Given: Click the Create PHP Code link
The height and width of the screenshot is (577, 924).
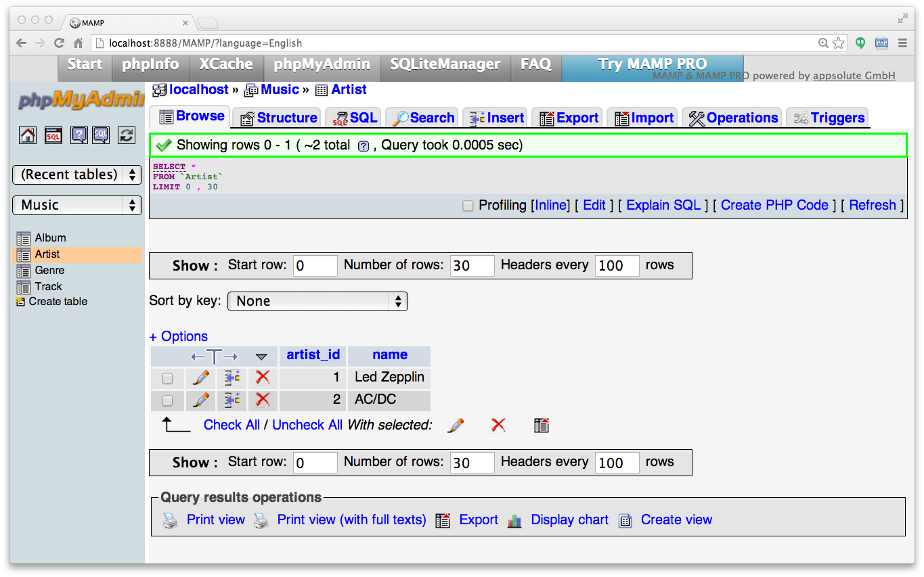Looking at the screenshot, I should 774,205.
